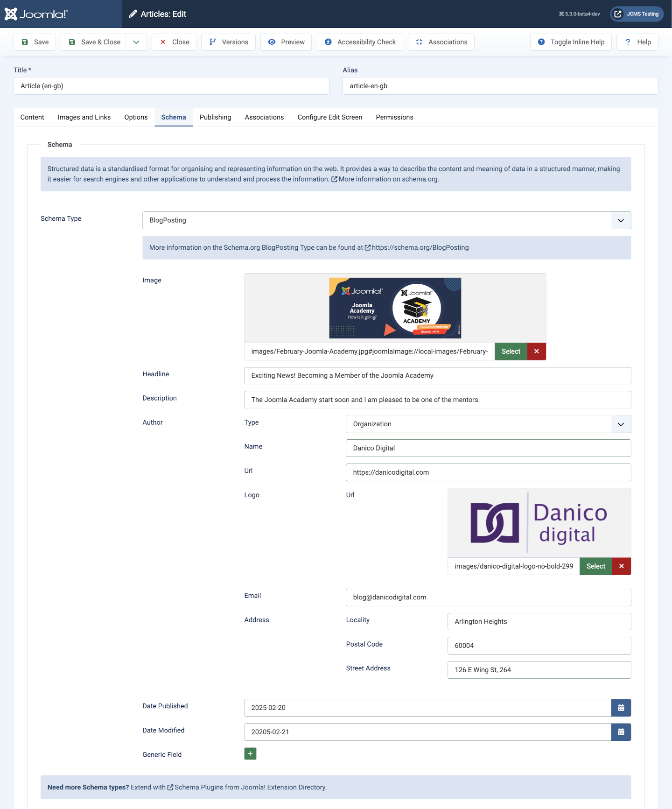Open the Schema Type BlogPosting dropdown
The width and height of the screenshot is (672, 809).
pyautogui.click(x=386, y=220)
